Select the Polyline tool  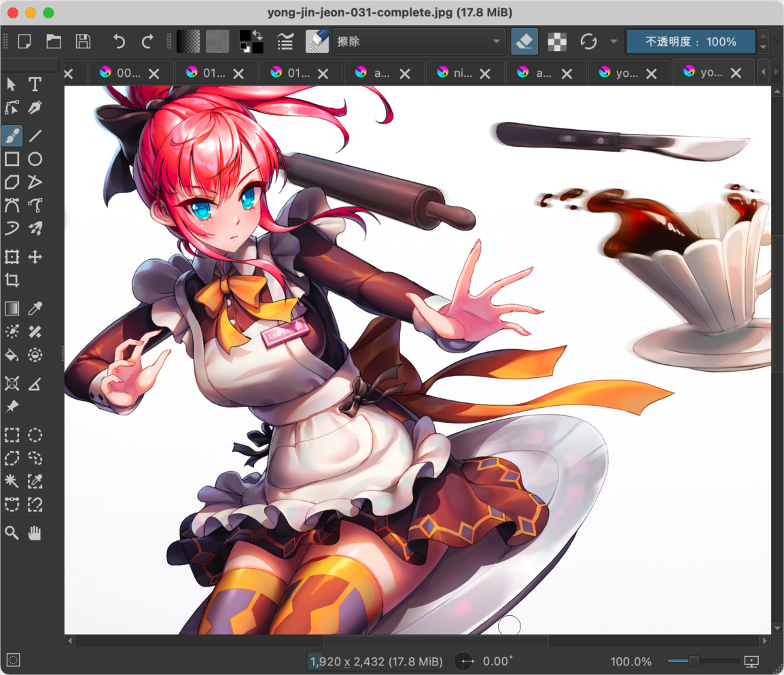(35, 182)
